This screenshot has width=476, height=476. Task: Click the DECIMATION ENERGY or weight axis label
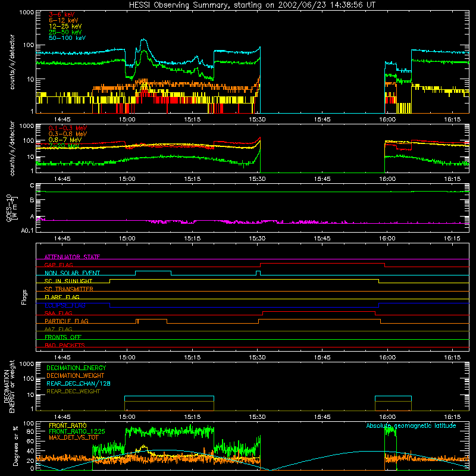(x=9, y=386)
